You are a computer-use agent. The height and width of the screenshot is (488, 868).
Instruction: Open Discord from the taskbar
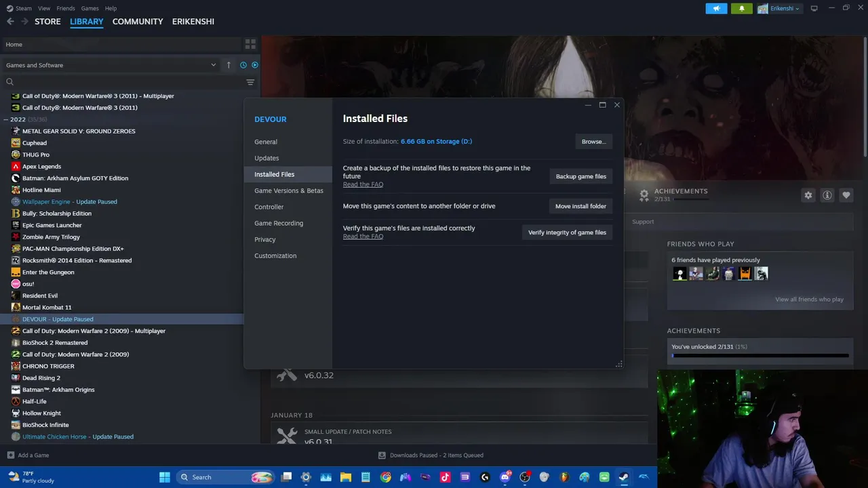click(x=505, y=477)
